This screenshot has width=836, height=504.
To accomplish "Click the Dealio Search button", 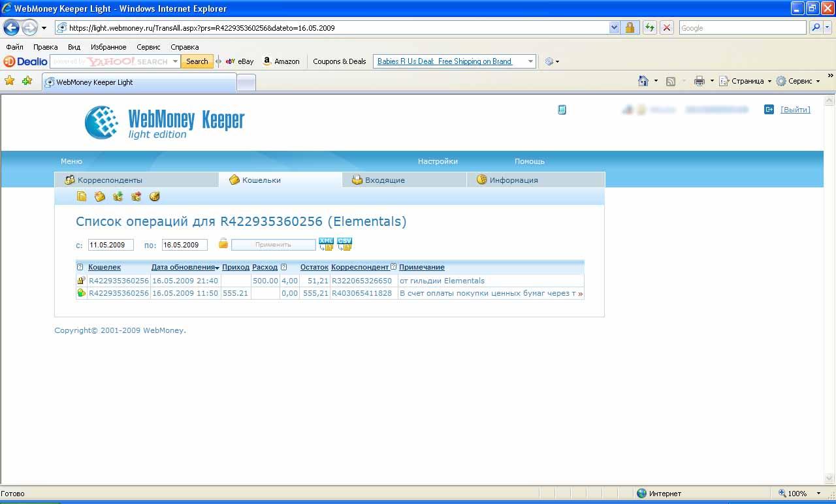I will 197,61.
